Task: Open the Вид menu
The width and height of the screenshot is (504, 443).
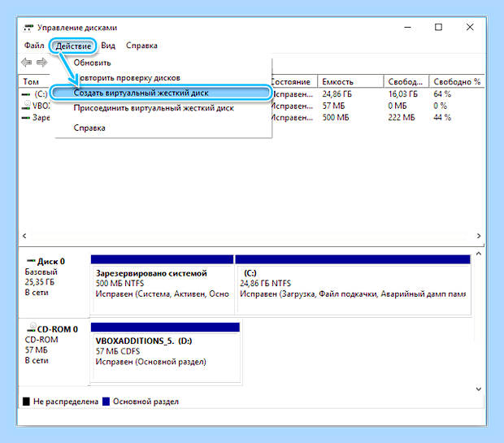Action: 108,46
